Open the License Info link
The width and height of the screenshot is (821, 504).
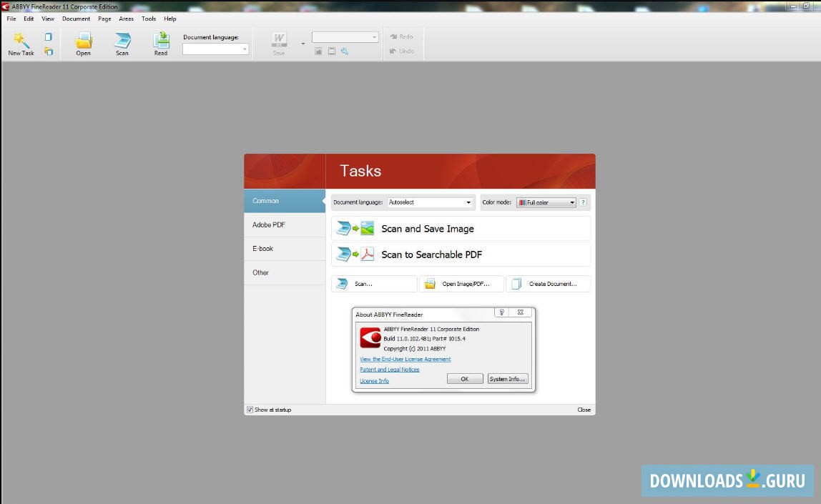coord(374,381)
